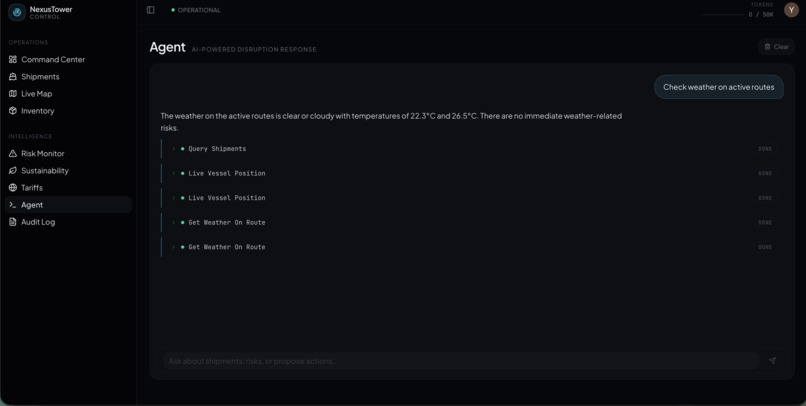Viewport: 806px width, 406px height.
Task: Open the user avatar Y menu
Action: point(791,10)
